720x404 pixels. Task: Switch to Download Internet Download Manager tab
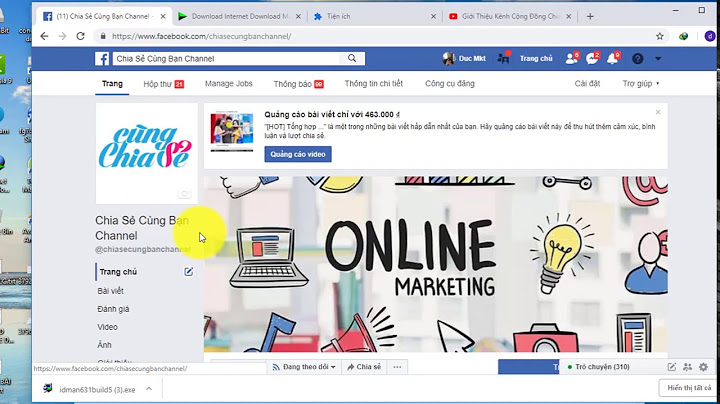click(x=240, y=16)
